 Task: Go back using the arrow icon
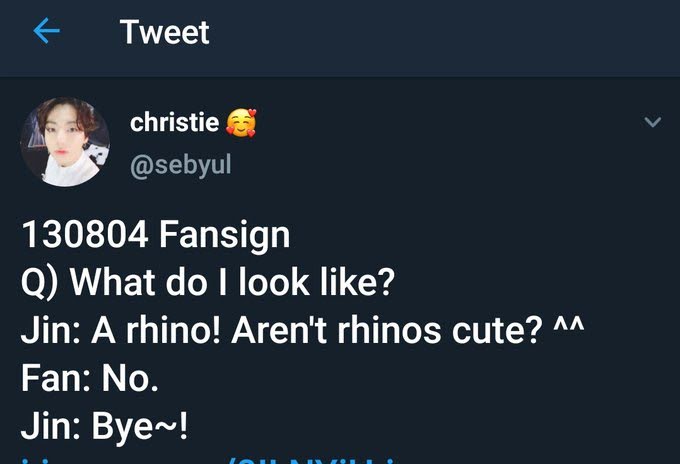[47, 32]
